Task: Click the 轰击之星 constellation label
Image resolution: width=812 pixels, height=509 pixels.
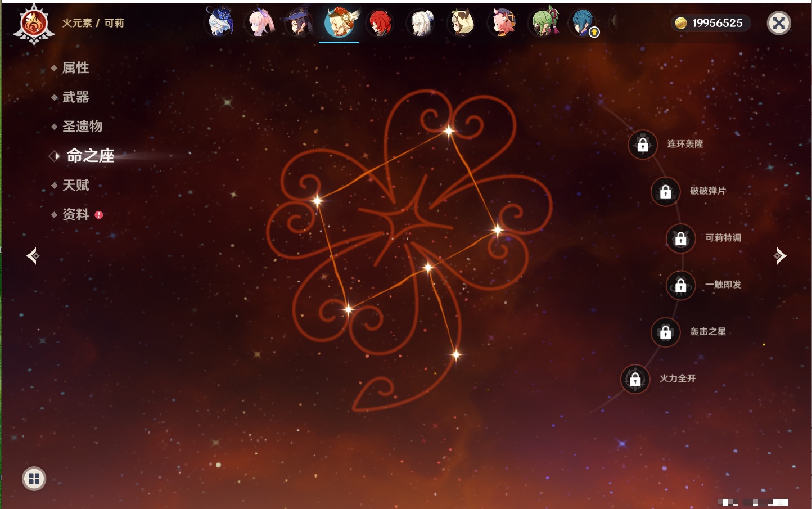Action: tap(708, 332)
